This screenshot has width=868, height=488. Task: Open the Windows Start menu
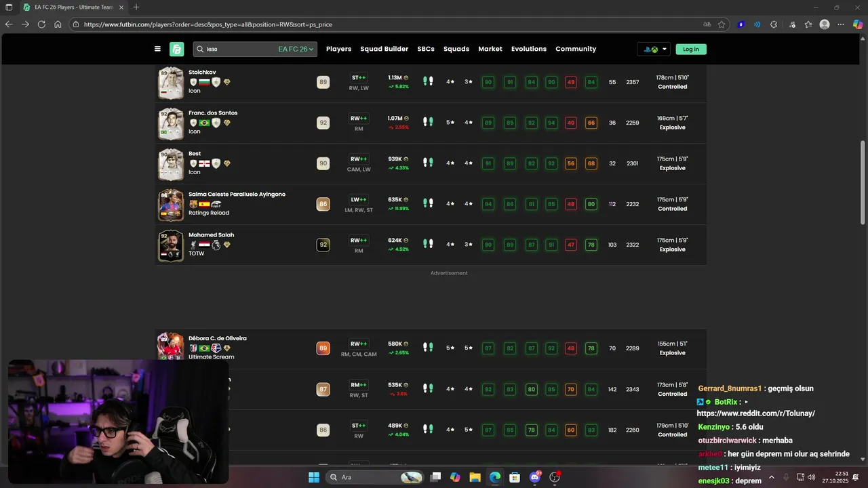coord(313,477)
